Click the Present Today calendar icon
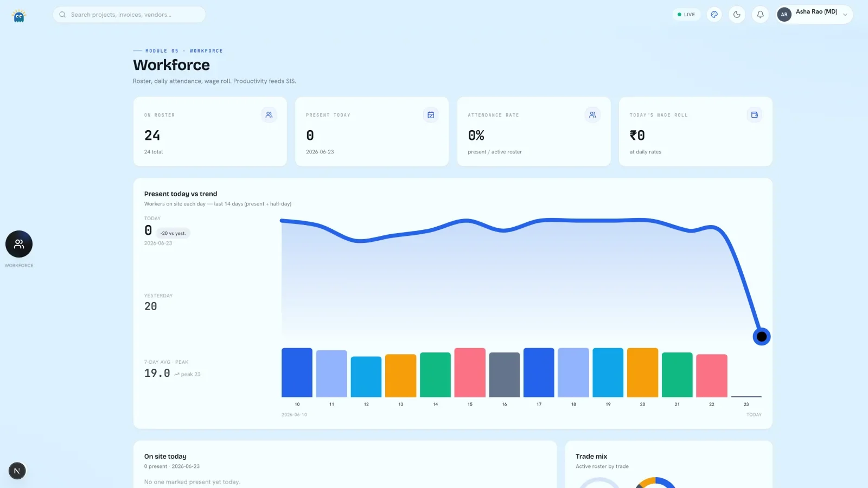The height and width of the screenshot is (488, 868). 431,115
